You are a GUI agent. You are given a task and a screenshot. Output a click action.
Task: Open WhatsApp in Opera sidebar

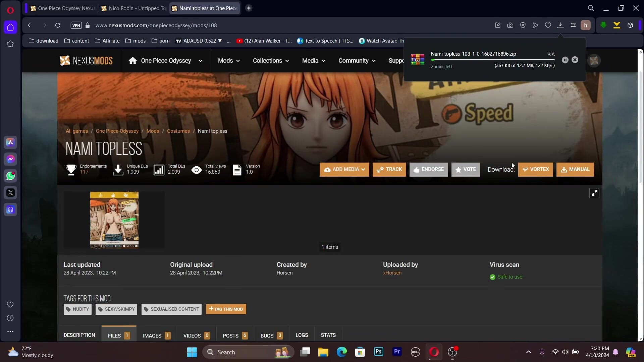click(10, 176)
